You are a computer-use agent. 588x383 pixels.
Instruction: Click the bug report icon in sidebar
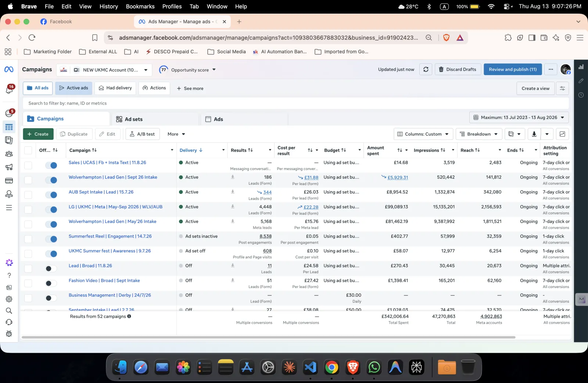click(9, 334)
